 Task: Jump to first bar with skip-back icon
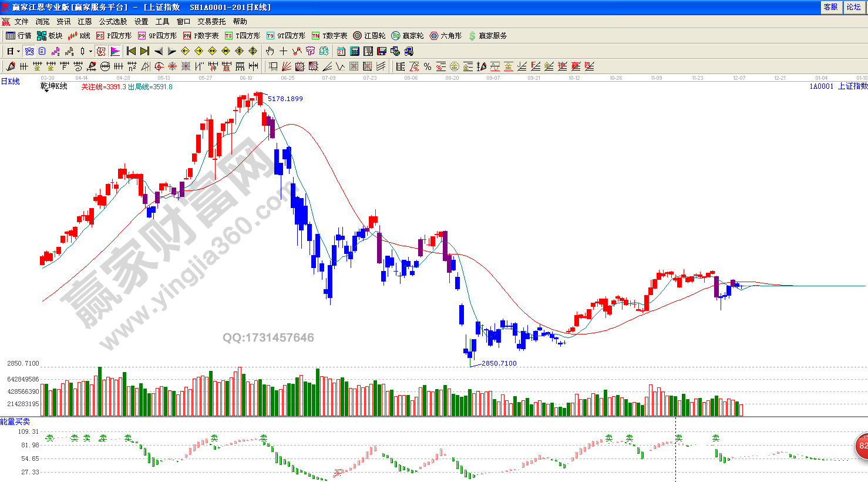(132, 52)
